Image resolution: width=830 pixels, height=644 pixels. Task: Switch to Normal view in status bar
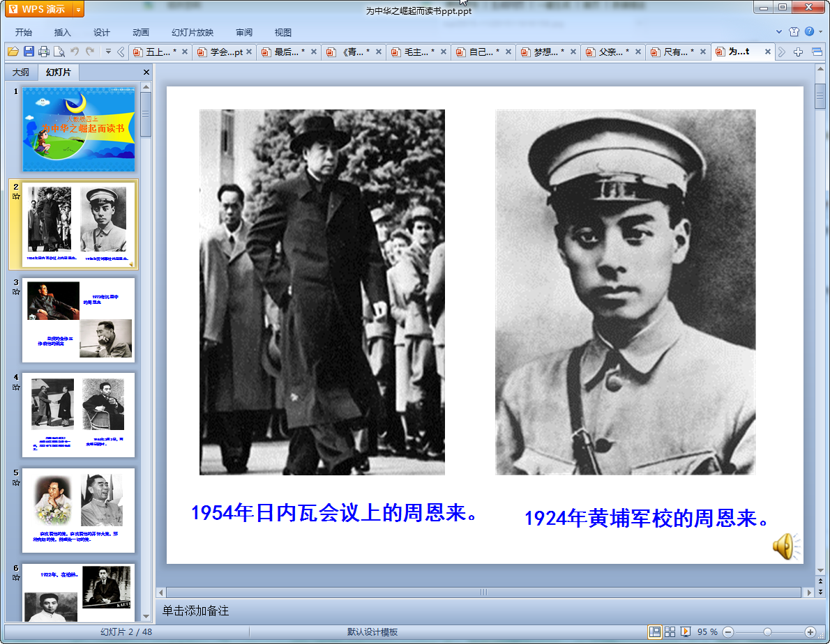655,631
